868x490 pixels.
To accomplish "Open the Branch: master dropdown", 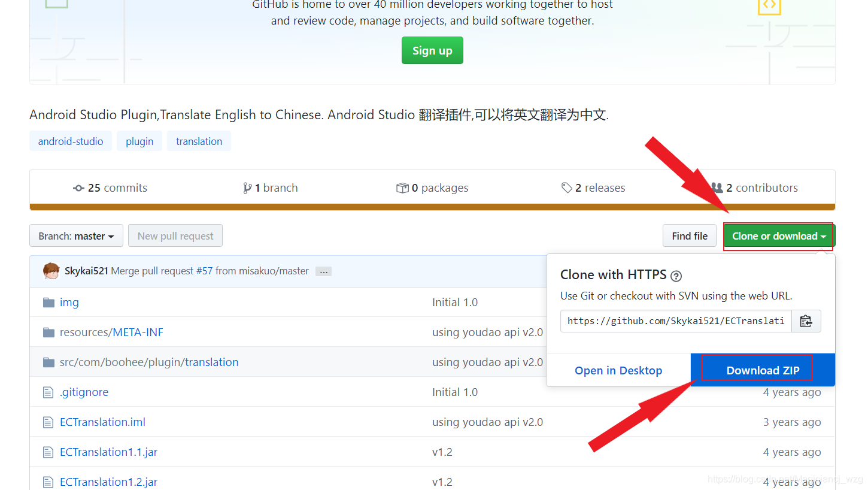I will click(76, 236).
